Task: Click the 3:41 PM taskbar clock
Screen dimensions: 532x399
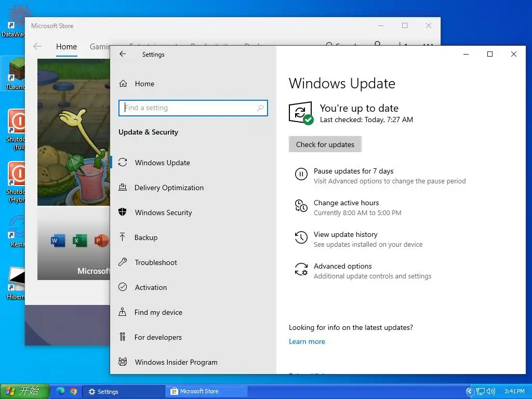Action: 514,392
